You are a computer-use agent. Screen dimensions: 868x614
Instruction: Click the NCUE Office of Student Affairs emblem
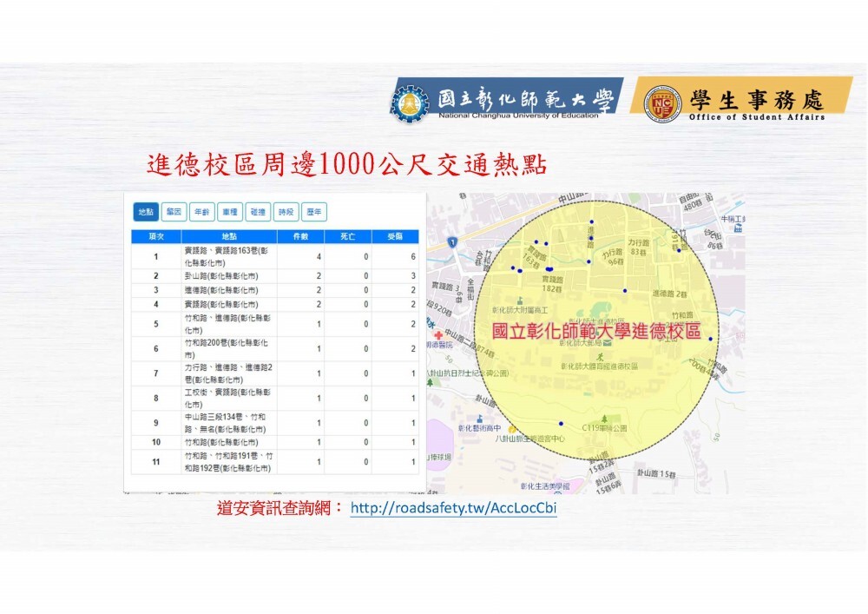click(x=662, y=103)
